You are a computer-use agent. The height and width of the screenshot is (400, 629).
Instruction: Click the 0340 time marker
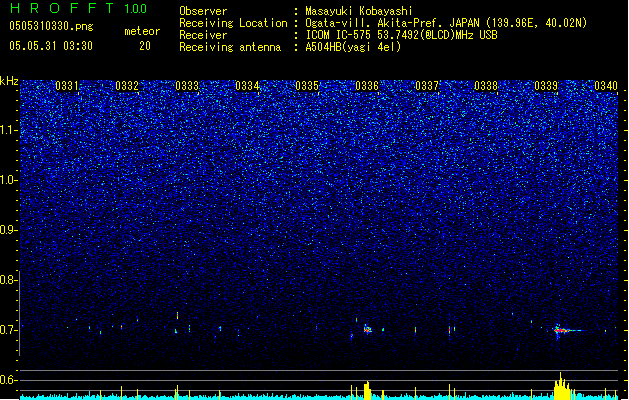coord(606,86)
